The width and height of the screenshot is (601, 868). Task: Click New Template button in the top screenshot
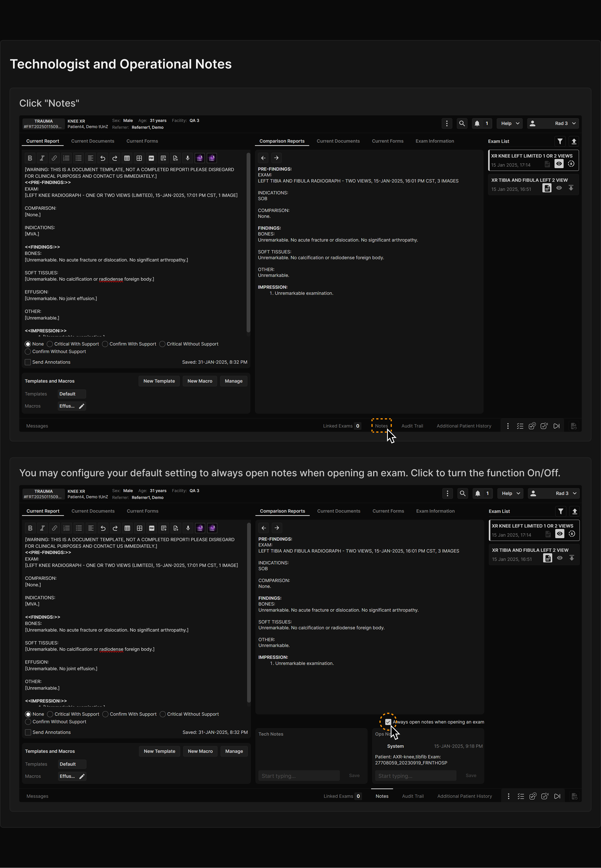pos(159,381)
